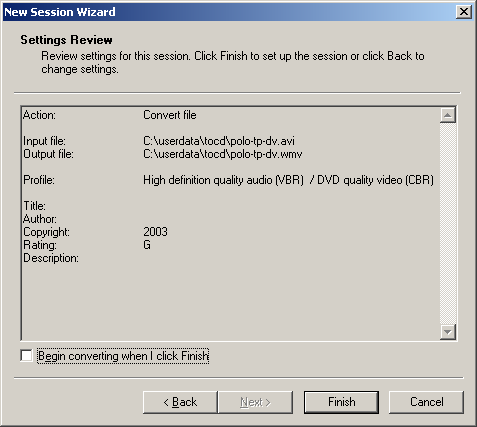Click the Finish button

[x=341, y=402]
